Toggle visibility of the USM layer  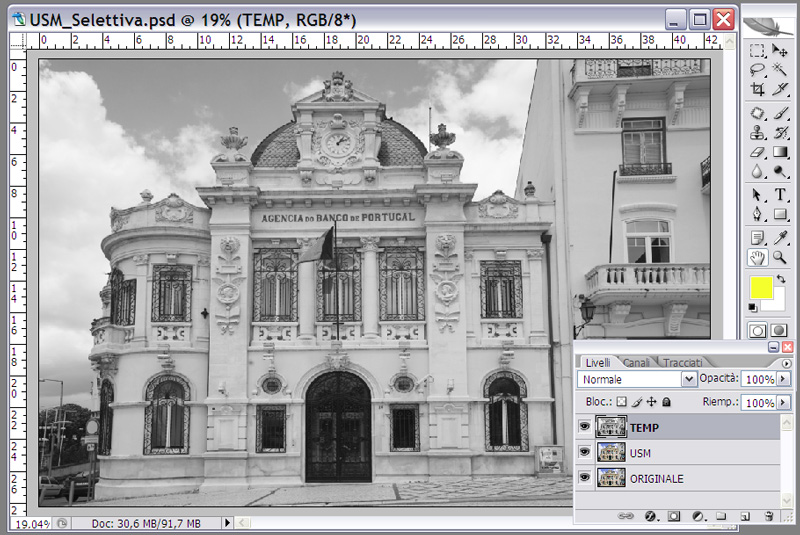click(585, 453)
